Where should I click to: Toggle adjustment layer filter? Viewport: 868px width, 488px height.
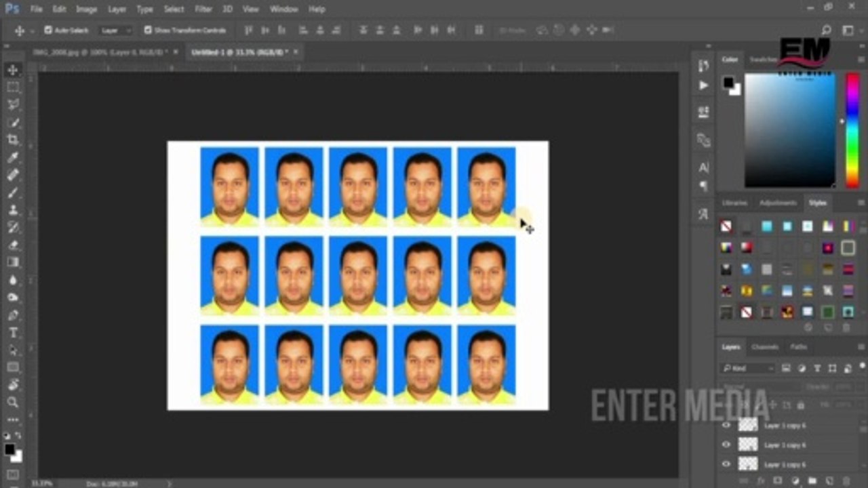point(802,368)
